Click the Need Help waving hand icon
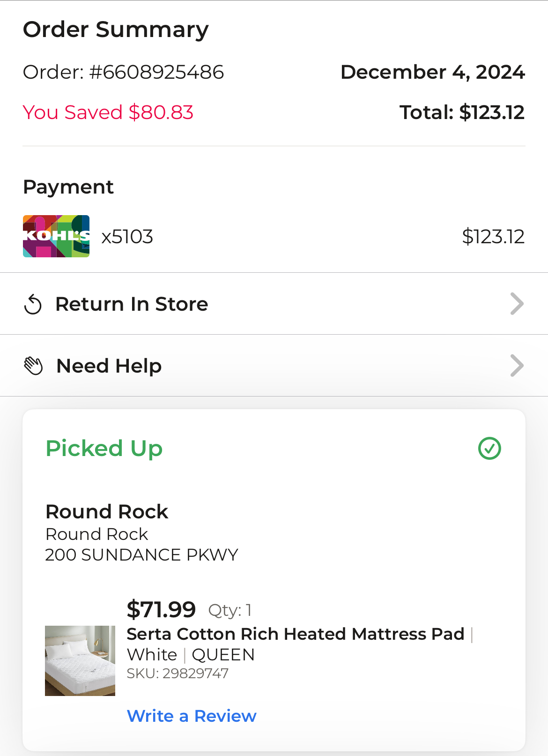The image size is (548, 756). (33, 366)
